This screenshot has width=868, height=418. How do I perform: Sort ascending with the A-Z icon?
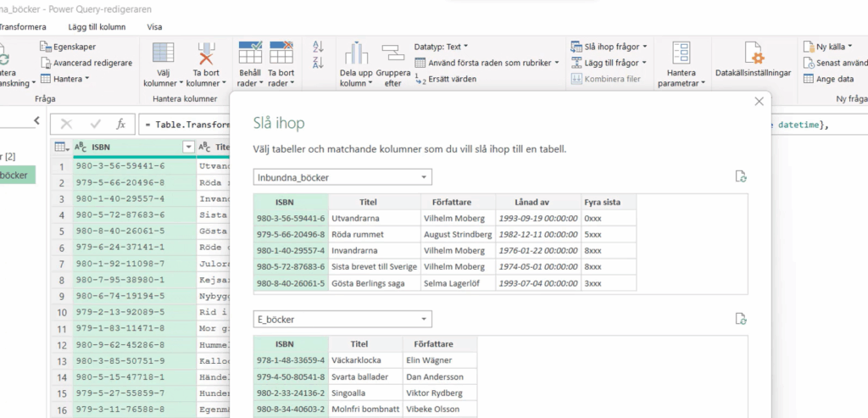pyautogui.click(x=319, y=47)
